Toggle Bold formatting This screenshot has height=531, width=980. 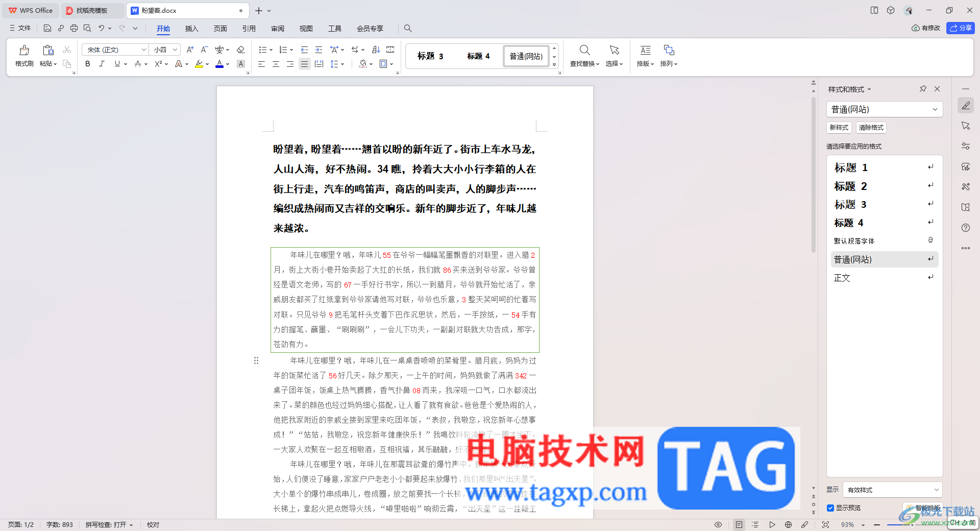[x=88, y=64]
